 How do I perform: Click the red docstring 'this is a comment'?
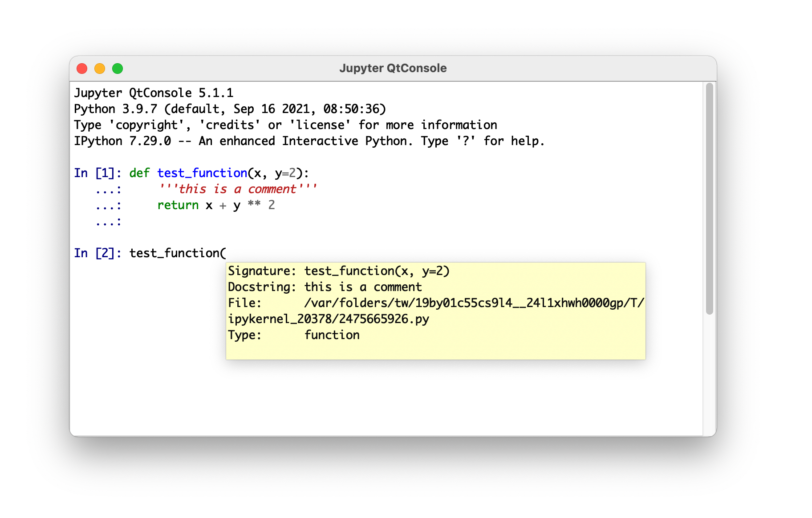(x=238, y=189)
